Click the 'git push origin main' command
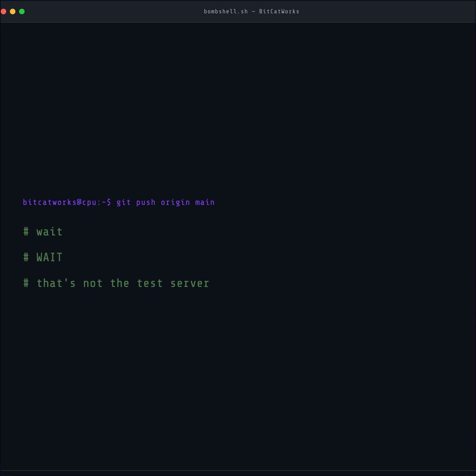Image resolution: width=476 pixels, height=476 pixels. [x=165, y=202]
